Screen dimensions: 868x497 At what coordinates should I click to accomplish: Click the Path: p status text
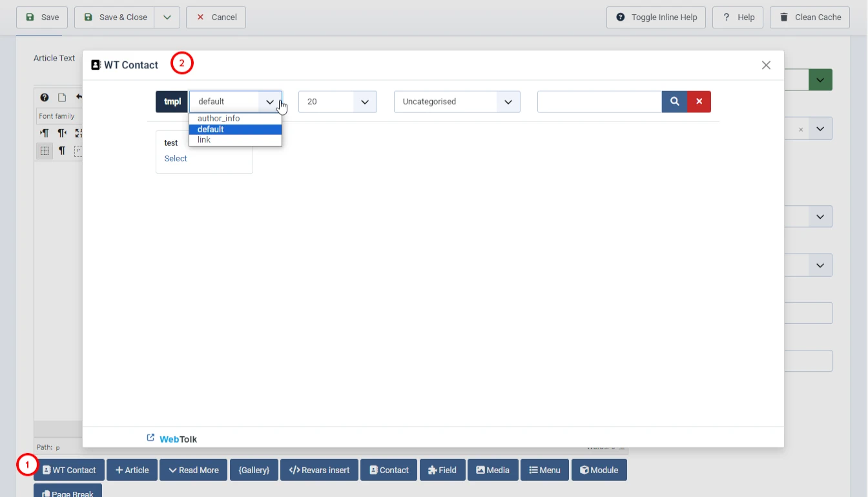(x=48, y=447)
